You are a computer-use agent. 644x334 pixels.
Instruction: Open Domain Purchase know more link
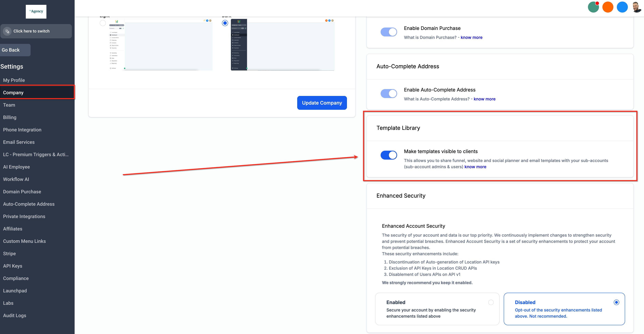(x=471, y=37)
